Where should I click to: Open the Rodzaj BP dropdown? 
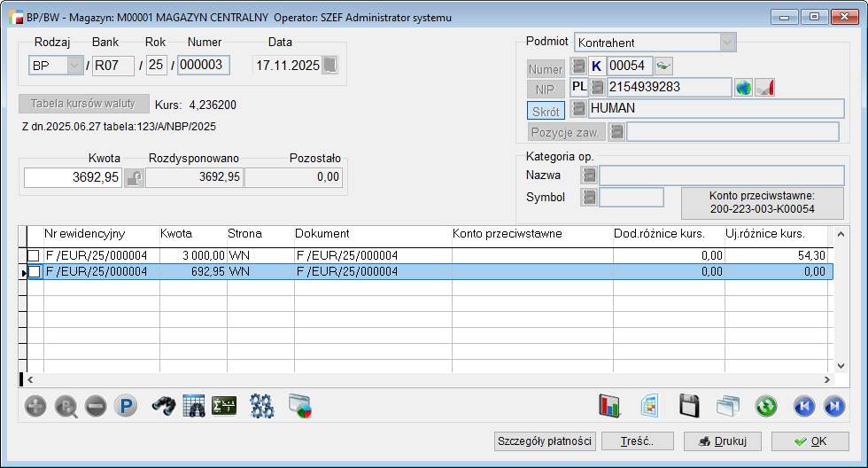(74, 66)
